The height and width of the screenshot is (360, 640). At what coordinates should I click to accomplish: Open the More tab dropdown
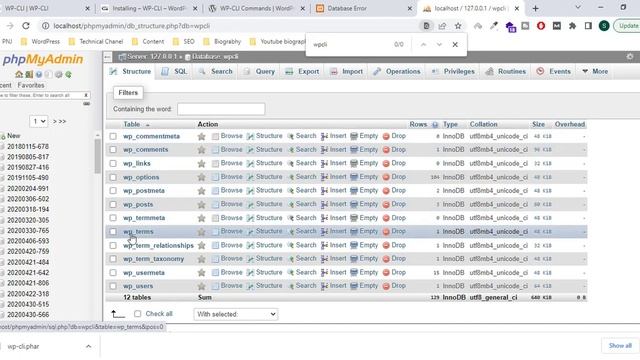595,71
